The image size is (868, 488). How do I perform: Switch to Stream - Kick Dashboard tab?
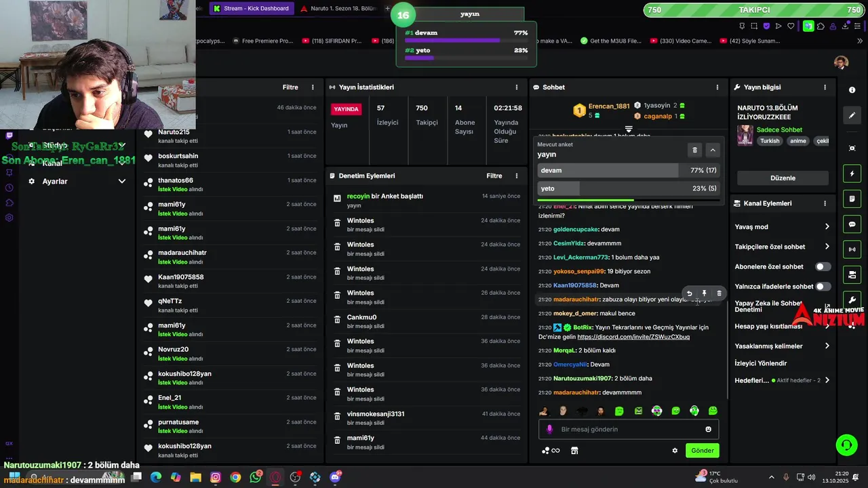252,8
